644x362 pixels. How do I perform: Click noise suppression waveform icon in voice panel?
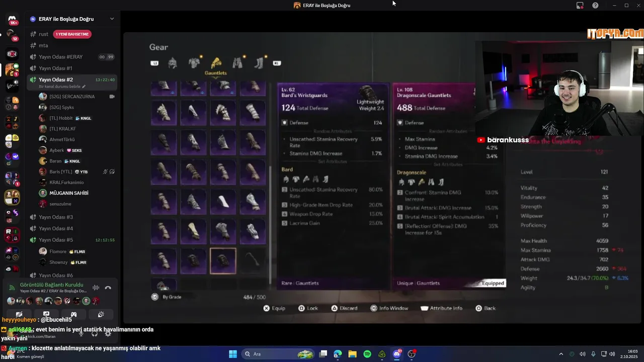click(96, 288)
